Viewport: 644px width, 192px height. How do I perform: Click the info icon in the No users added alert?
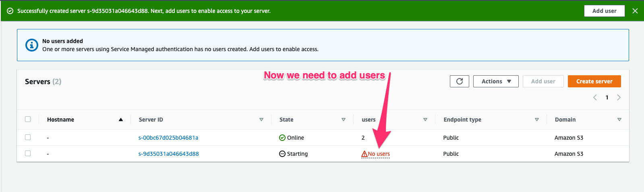pos(32,45)
